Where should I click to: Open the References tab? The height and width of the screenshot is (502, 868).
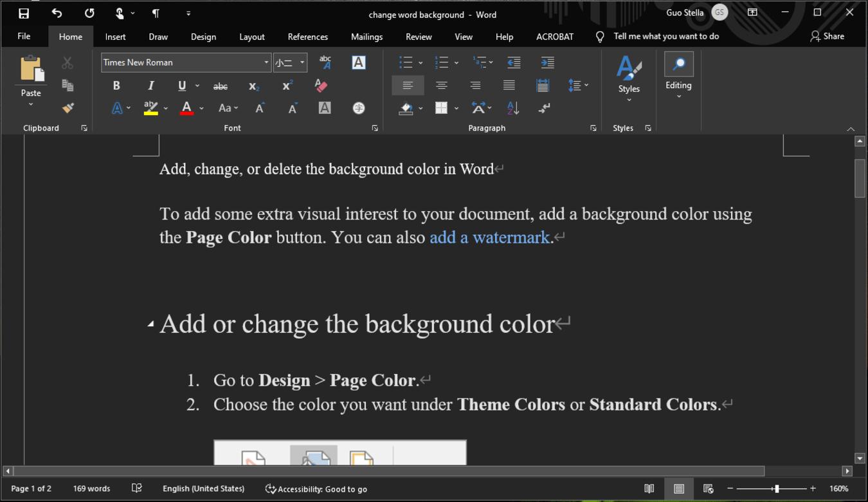tap(308, 37)
